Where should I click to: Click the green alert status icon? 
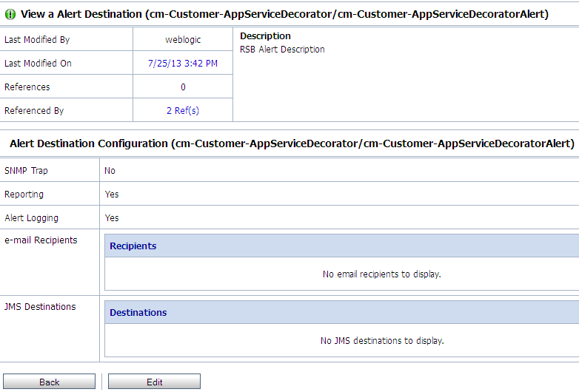pyautogui.click(x=10, y=13)
